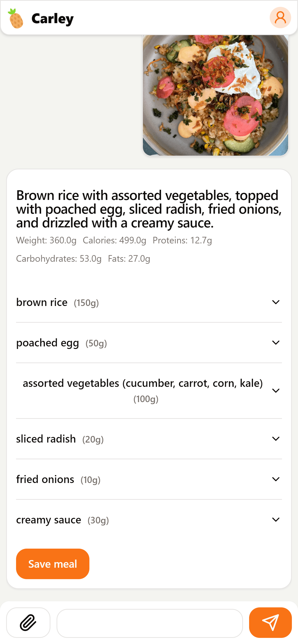Screen dimensions: 298x644
Task: Send message with paper plane icon
Action: [x=270, y=622]
